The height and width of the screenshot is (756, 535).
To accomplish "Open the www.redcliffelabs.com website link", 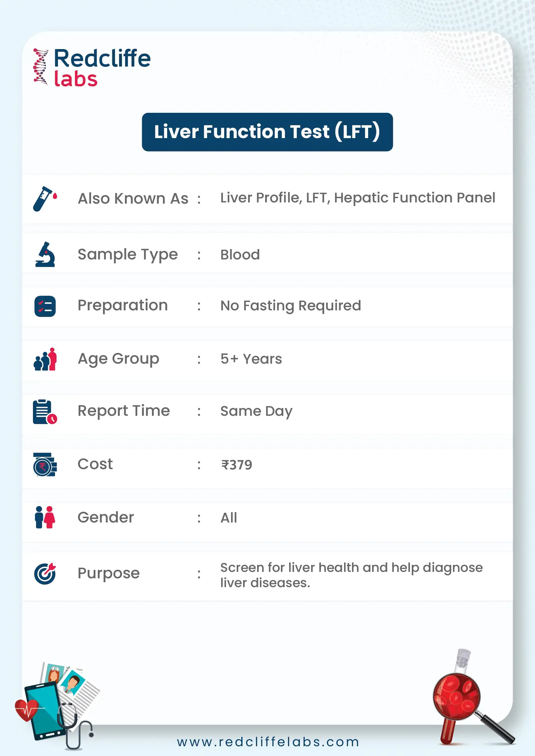I will coord(268,742).
